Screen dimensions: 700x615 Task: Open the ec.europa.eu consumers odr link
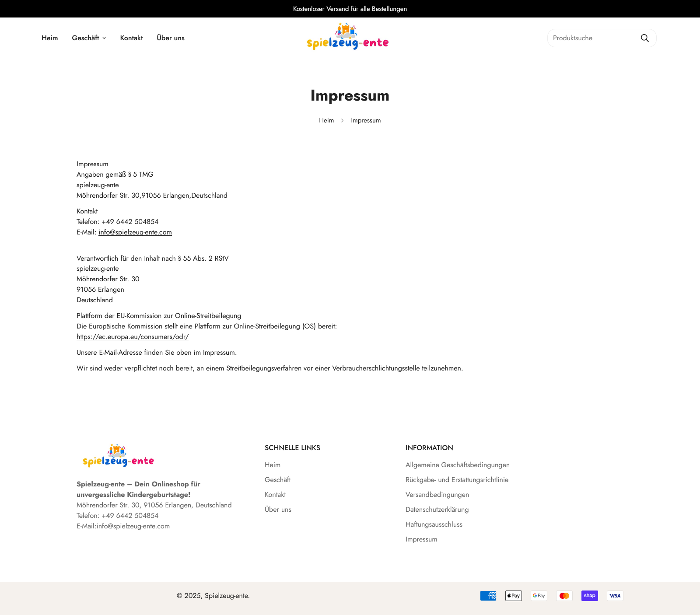click(x=133, y=337)
